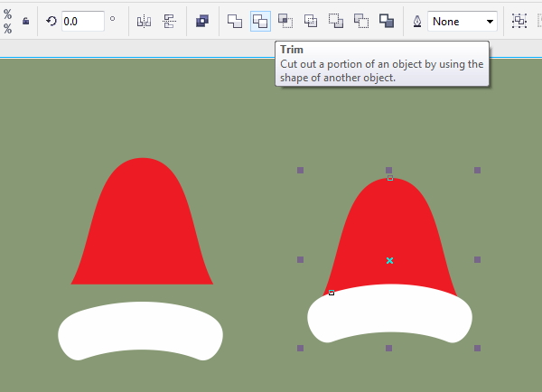The width and height of the screenshot is (542, 392).
Task: Apply Back minus front shaping
Action: (x=361, y=22)
